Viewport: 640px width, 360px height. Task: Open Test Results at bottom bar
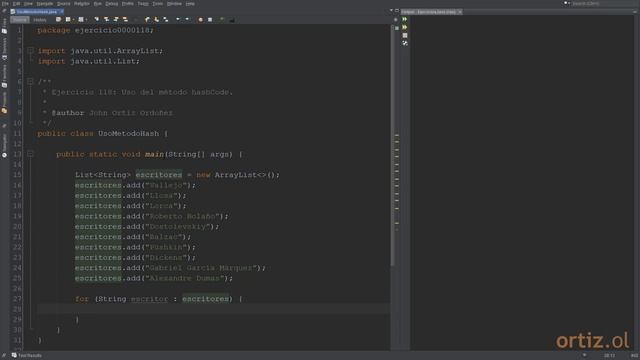pos(27,356)
